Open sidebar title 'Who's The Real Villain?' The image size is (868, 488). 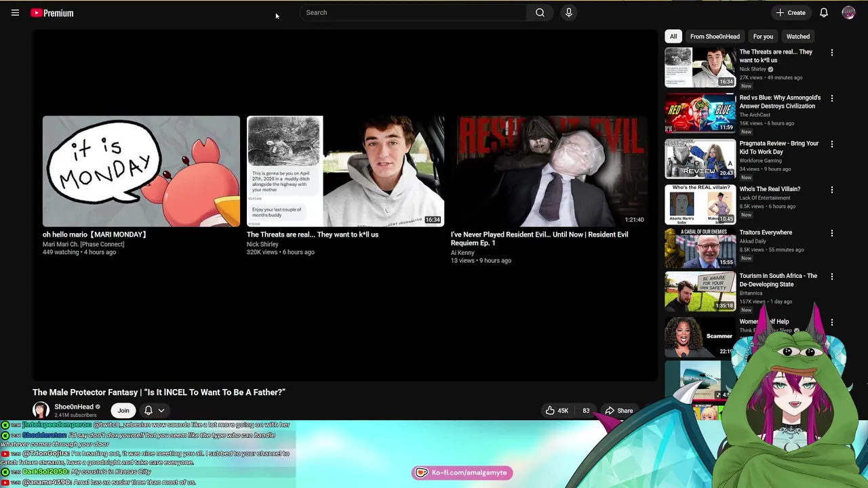pyautogui.click(x=770, y=189)
